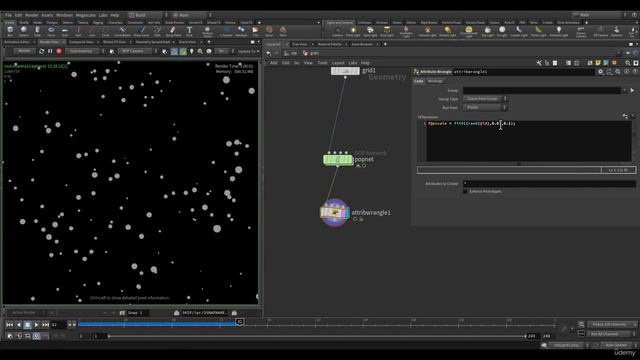This screenshot has height=360, width=640.
Task: Add a Distant Light from the shelf
Action: (x=448, y=31)
